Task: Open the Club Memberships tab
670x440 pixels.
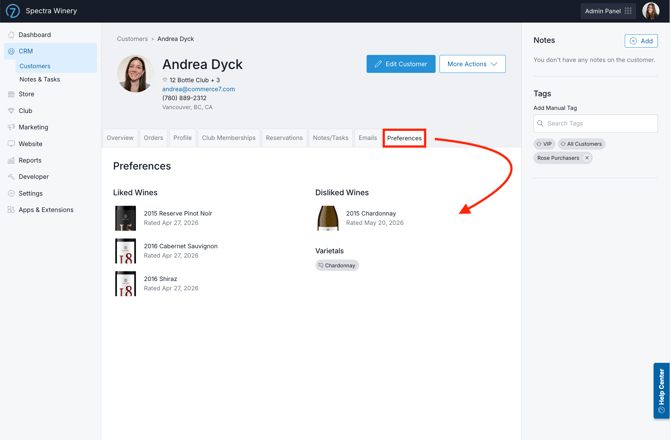Action: [229, 138]
